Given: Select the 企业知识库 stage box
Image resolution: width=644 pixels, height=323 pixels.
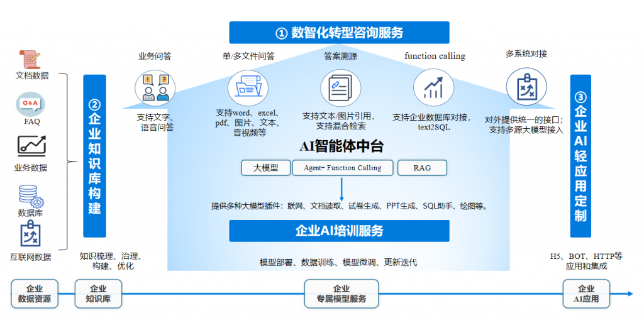Looking at the screenshot, I should (x=98, y=294).
